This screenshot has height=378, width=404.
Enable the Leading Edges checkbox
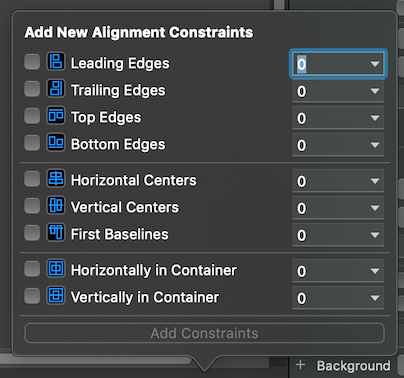(32, 62)
